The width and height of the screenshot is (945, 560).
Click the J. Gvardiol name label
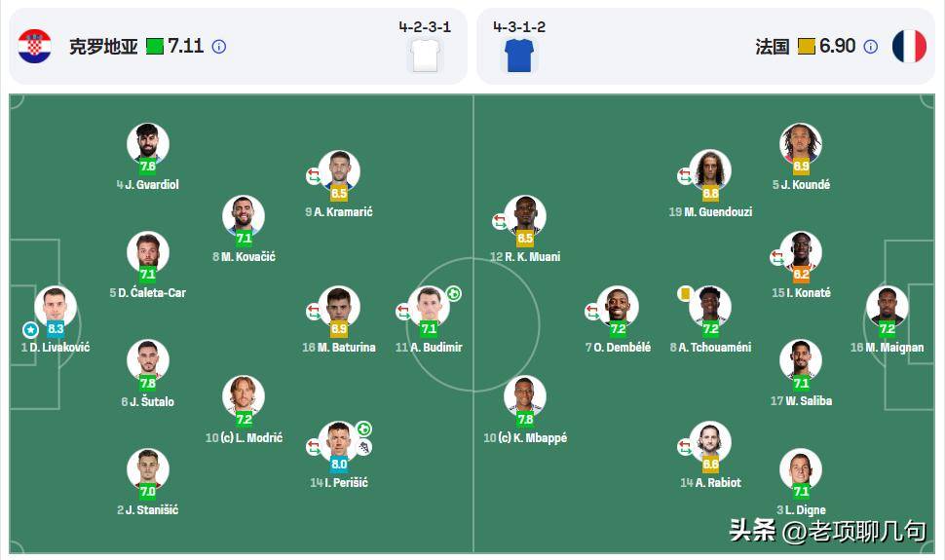(x=148, y=185)
